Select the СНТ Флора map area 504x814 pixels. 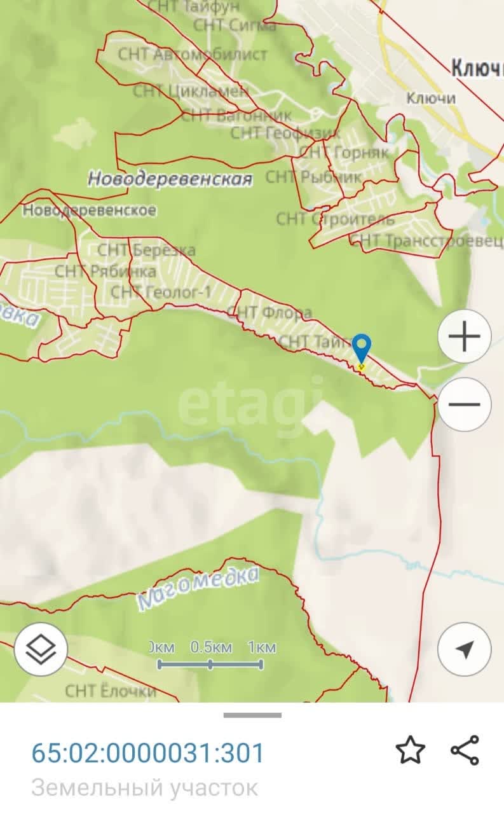tap(269, 312)
